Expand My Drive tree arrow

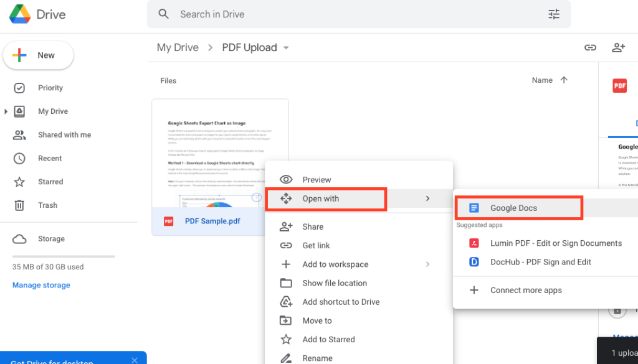click(x=6, y=111)
